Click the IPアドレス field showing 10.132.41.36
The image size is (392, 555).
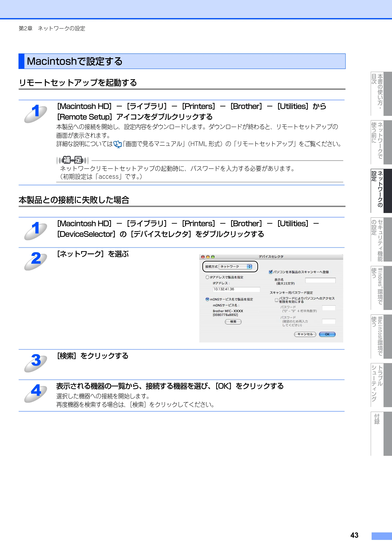(x=236, y=289)
